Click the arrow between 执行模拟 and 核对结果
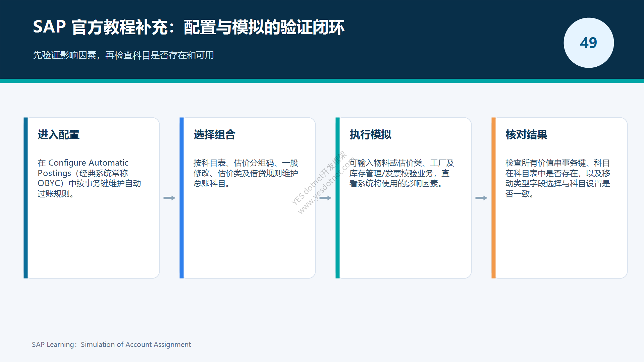The height and width of the screenshot is (362, 644). 481,198
